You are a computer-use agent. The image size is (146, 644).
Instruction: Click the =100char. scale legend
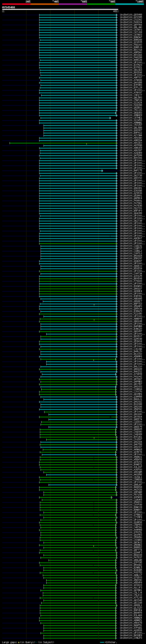pyautogui.click(x=109, y=642)
